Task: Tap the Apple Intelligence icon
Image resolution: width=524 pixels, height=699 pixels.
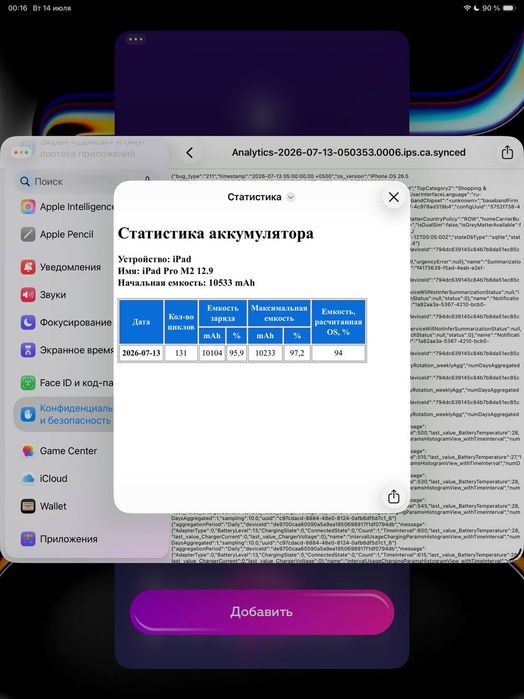Action: [x=28, y=207]
